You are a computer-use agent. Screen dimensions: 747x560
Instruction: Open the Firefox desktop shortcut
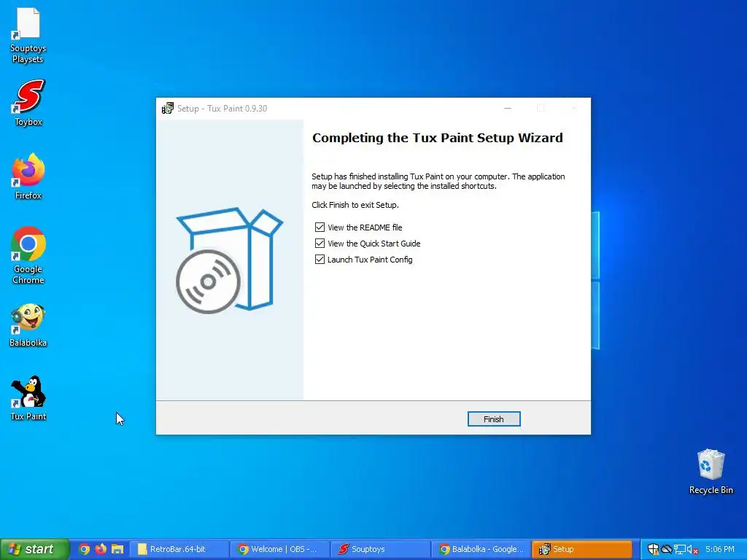click(28, 176)
